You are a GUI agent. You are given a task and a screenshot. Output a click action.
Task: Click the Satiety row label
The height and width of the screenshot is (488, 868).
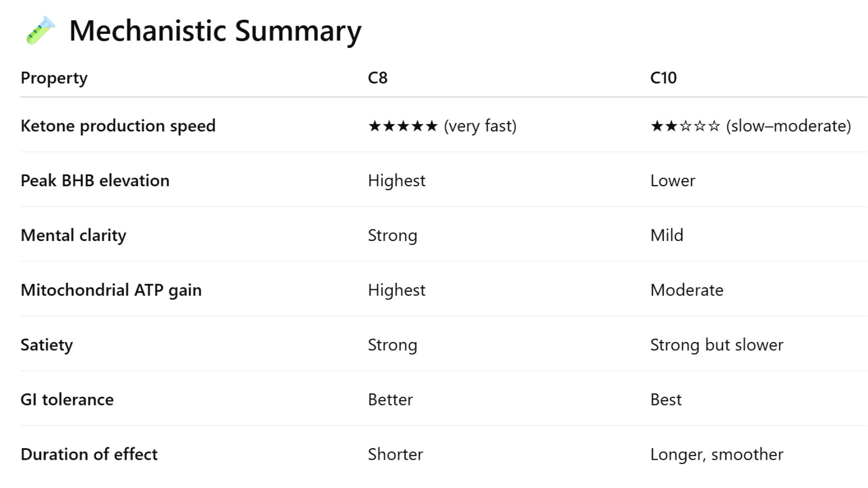click(46, 345)
